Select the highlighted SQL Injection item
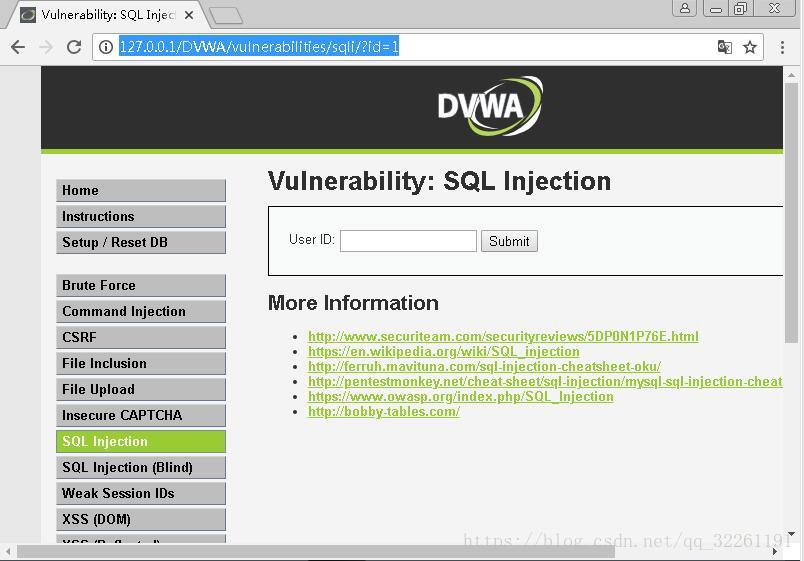804x561 pixels. click(140, 441)
